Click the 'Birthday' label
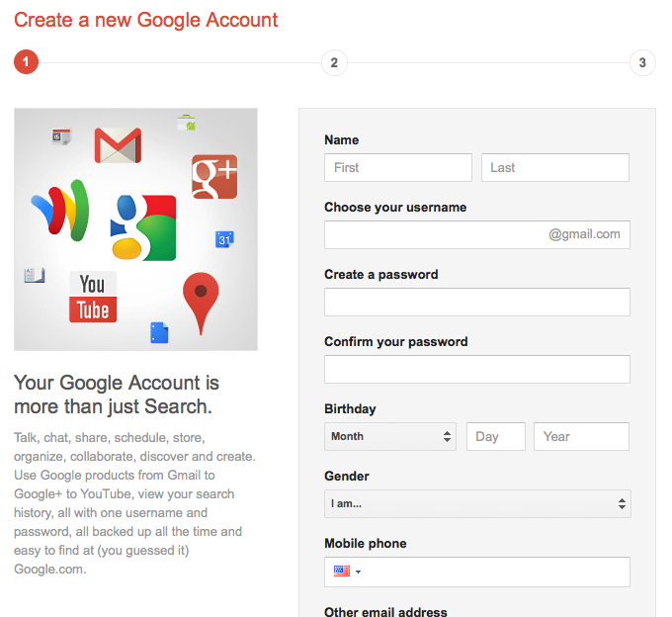 tap(350, 408)
